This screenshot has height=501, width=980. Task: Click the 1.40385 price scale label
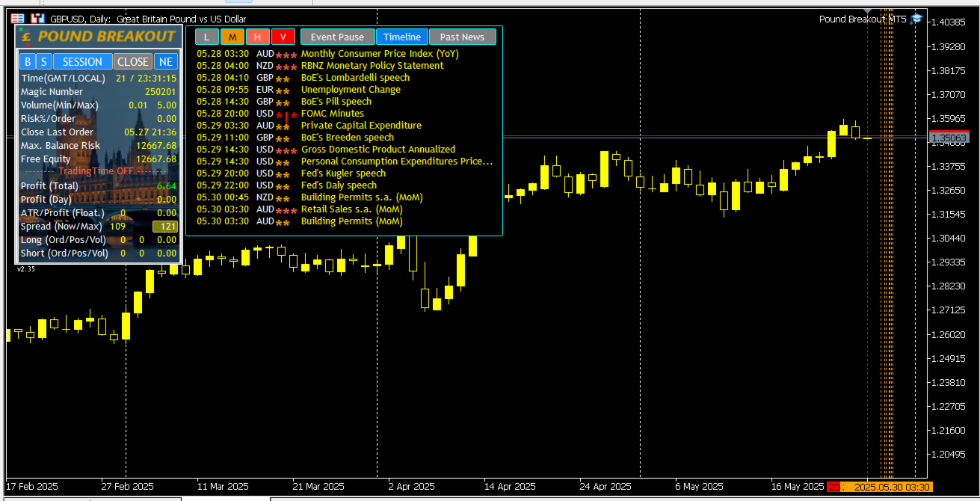[x=949, y=22]
